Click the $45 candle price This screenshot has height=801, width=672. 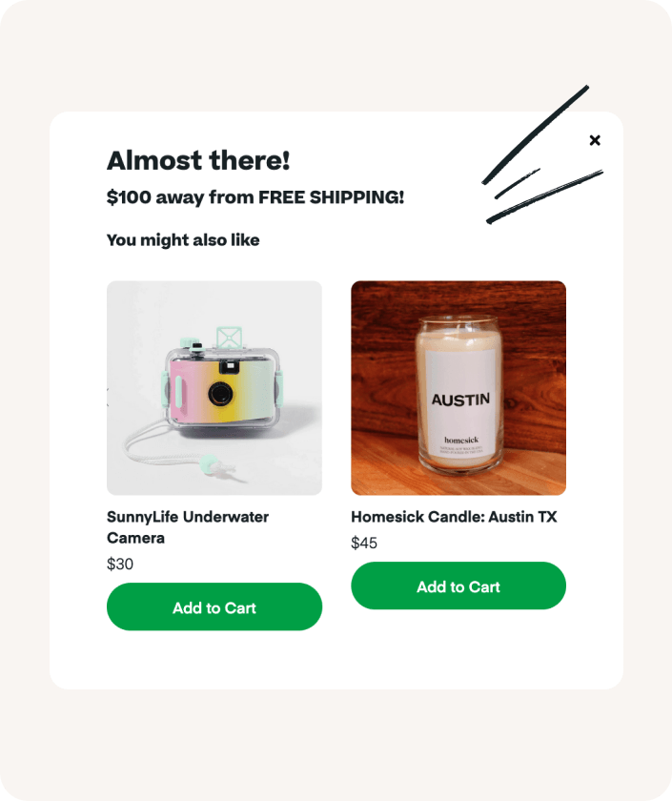[x=364, y=543]
